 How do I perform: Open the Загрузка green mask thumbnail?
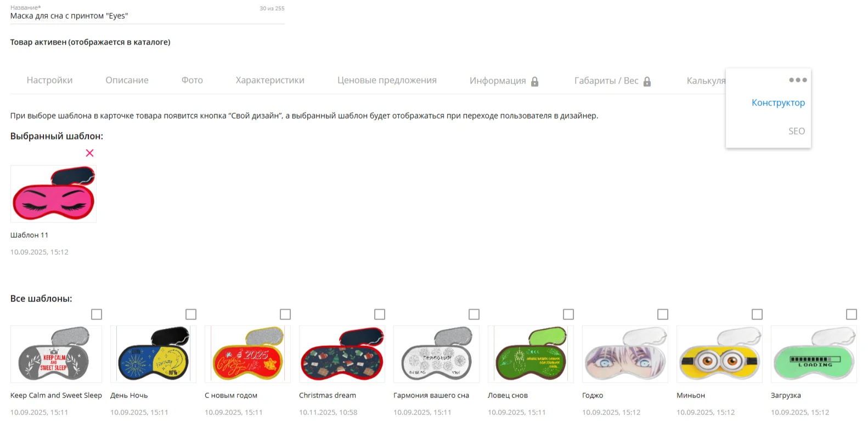click(814, 354)
